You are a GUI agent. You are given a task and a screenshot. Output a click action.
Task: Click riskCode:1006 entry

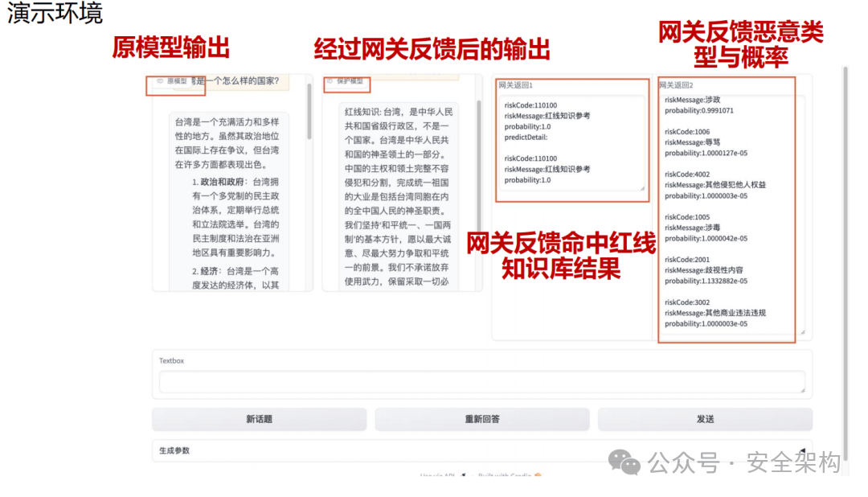[x=687, y=132]
